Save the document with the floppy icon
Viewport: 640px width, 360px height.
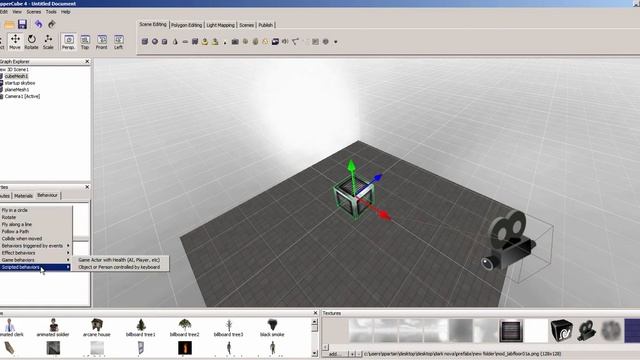click(x=22, y=24)
